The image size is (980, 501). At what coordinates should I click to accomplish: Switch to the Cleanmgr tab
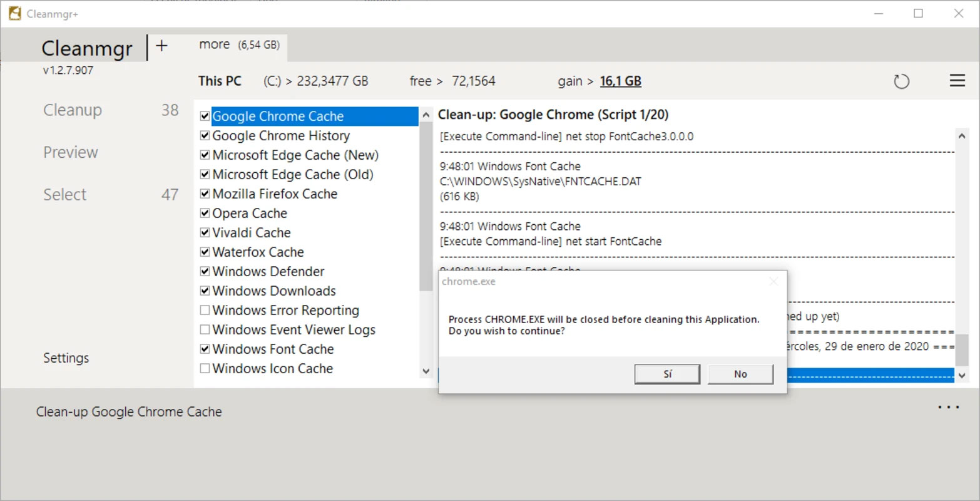click(x=87, y=48)
